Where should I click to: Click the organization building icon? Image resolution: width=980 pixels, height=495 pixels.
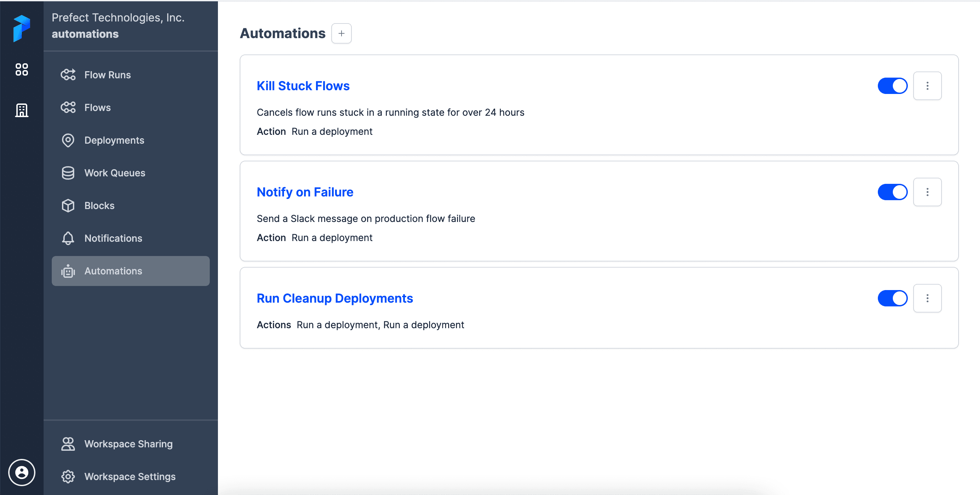point(22,110)
